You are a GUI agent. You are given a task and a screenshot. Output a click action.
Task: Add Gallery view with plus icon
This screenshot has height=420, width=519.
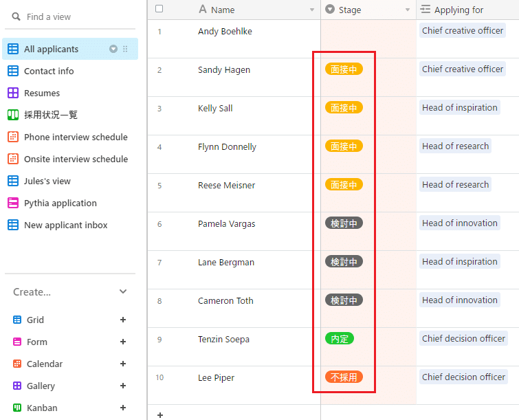[123, 386]
